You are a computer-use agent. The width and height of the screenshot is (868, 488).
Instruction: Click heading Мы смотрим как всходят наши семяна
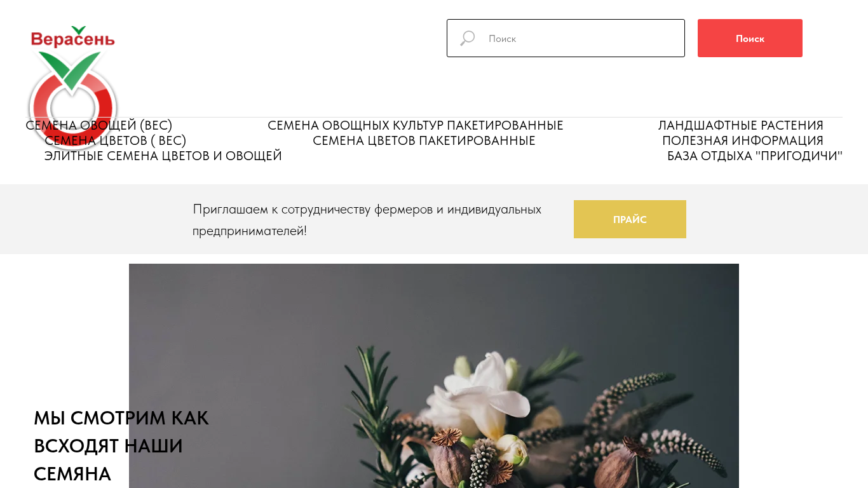[121, 445]
